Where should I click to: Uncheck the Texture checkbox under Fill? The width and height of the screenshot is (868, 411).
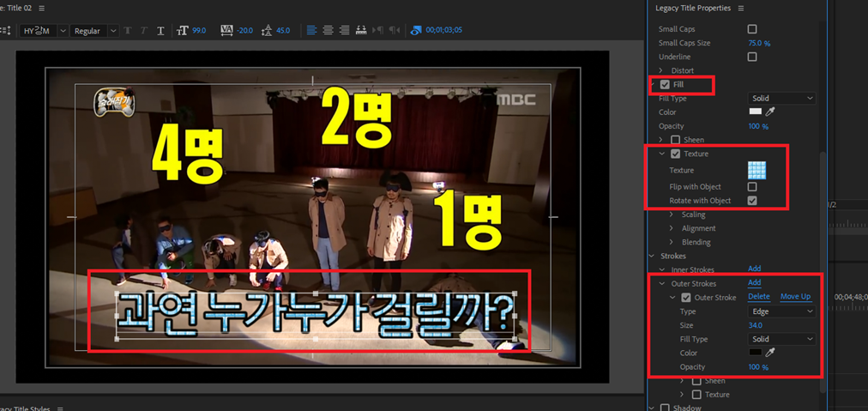(675, 154)
